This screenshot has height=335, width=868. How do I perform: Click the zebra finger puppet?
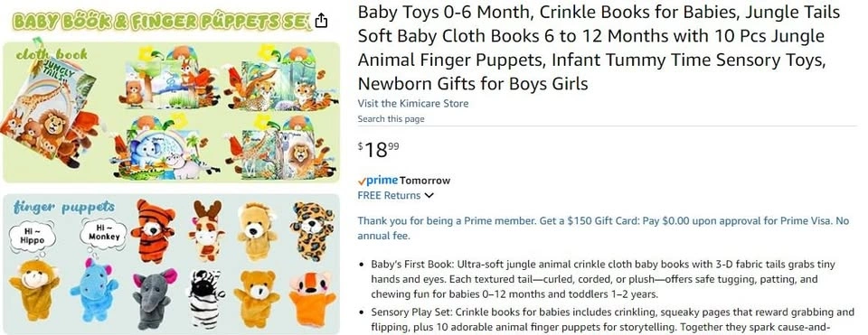[x=204, y=299]
